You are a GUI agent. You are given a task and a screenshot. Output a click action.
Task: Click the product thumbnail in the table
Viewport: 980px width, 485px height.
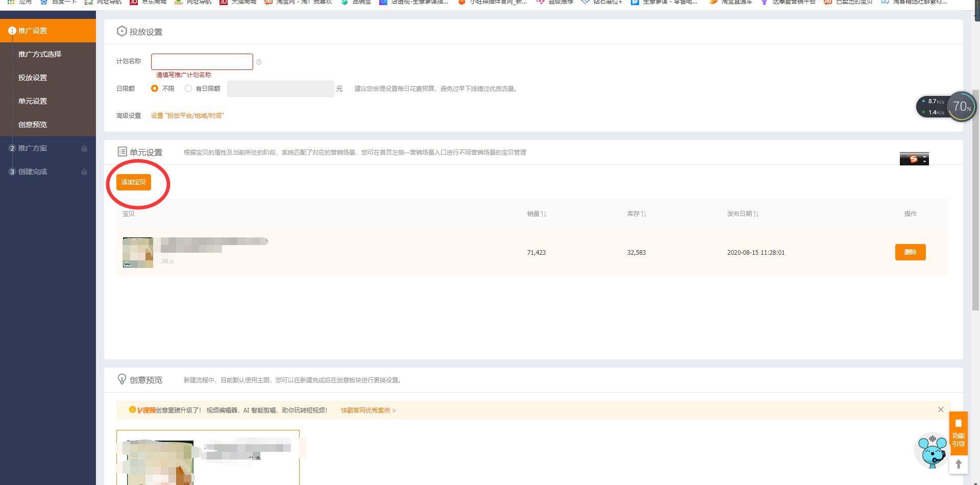click(138, 252)
